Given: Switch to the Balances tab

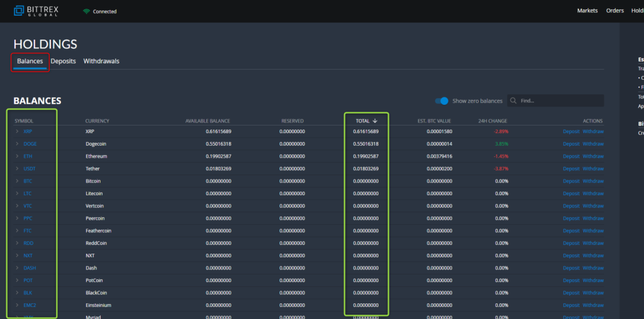Looking at the screenshot, I should pos(30,61).
